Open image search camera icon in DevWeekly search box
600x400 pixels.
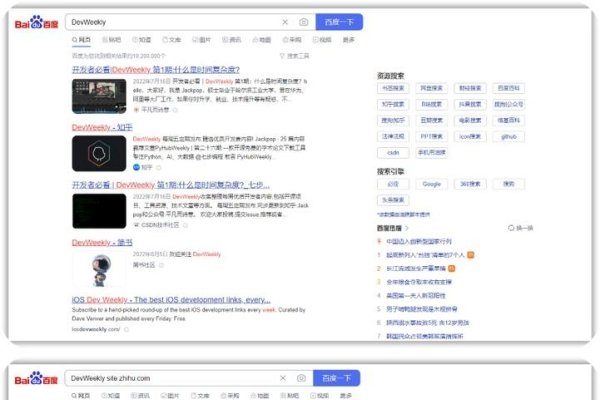(x=303, y=22)
